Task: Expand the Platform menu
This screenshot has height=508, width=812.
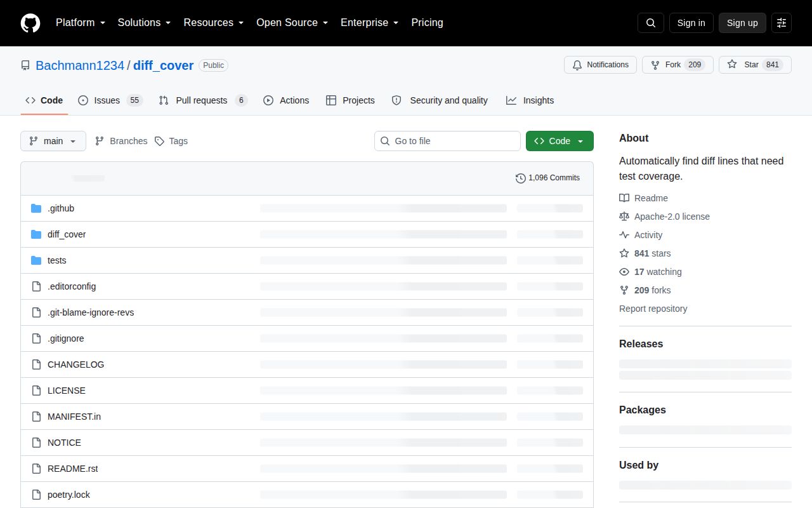Action: click(80, 23)
